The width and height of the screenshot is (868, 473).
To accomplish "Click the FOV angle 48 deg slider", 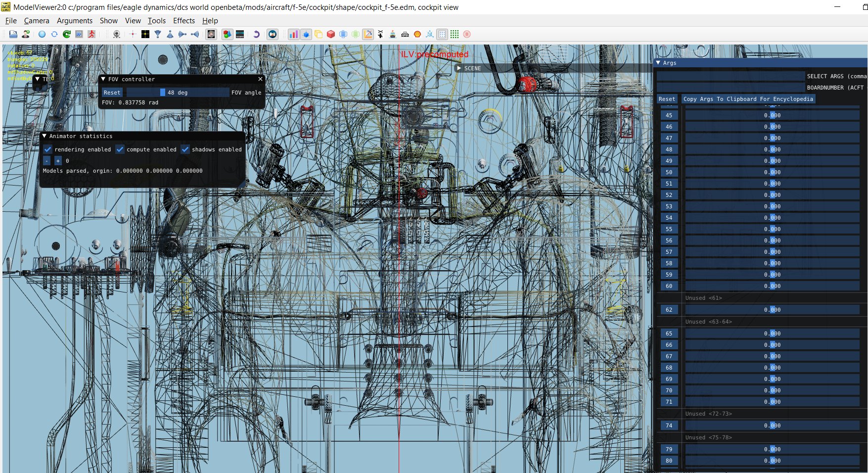I will (x=177, y=93).
